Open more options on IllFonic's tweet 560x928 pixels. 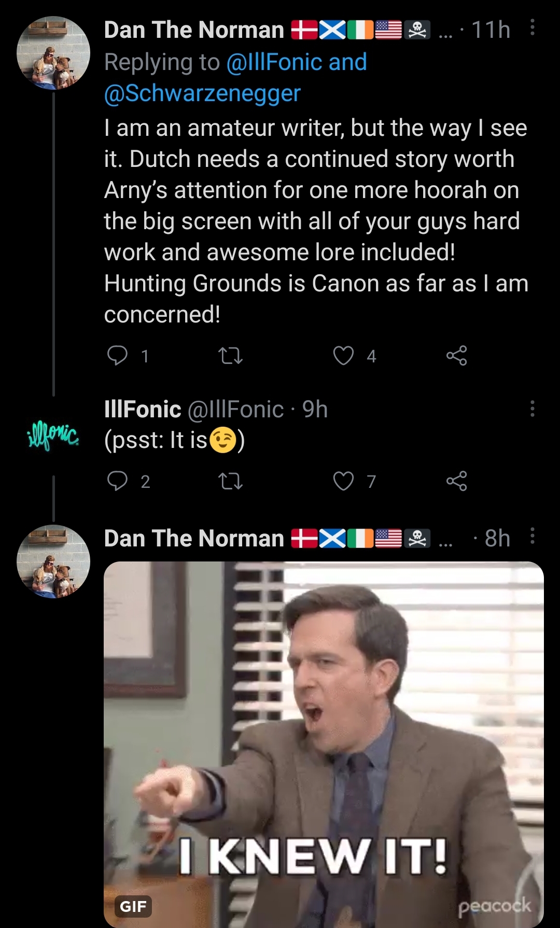tap(532, 409)
